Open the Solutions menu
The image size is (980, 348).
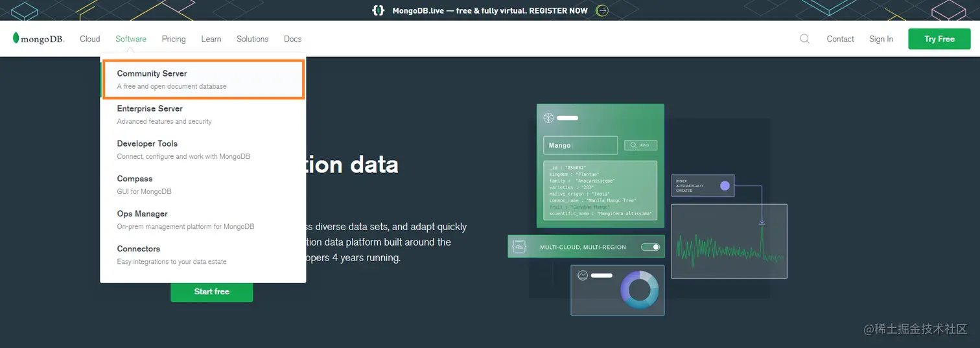(x=252, y=39)
